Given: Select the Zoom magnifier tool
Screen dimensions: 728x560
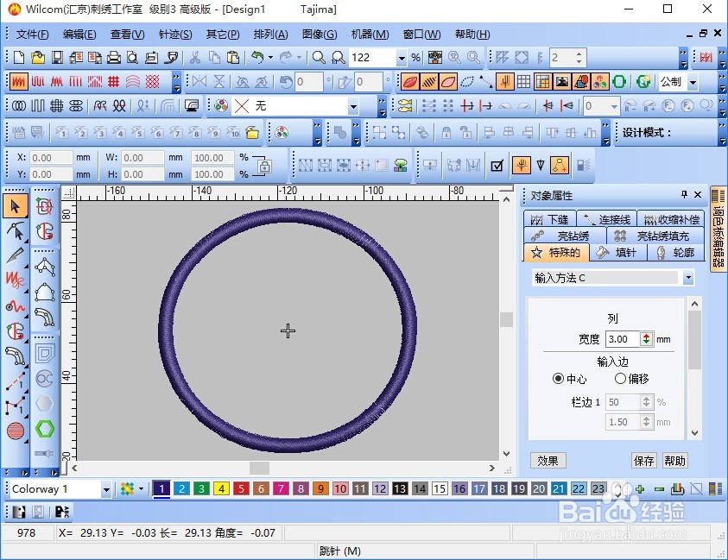Looking at the screenshot, I should (319, 58).
